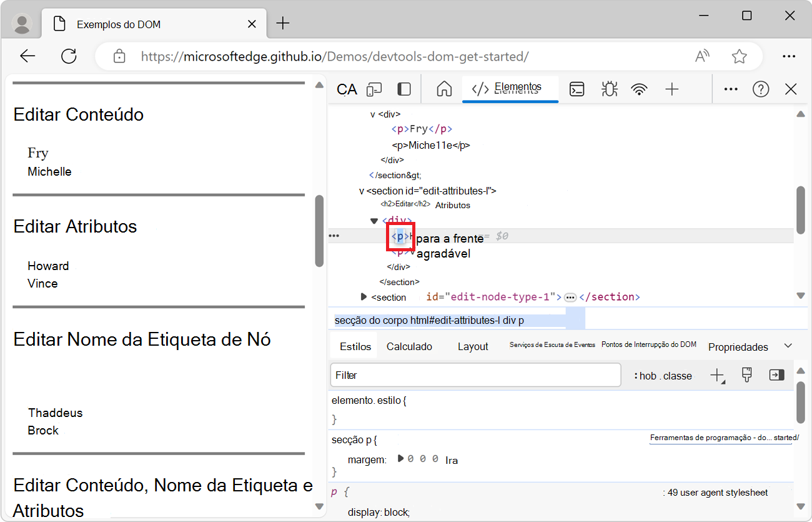Open device emulation mode
Image resolution: width=812 pixels, height=522 pixels.
[374, 89]
